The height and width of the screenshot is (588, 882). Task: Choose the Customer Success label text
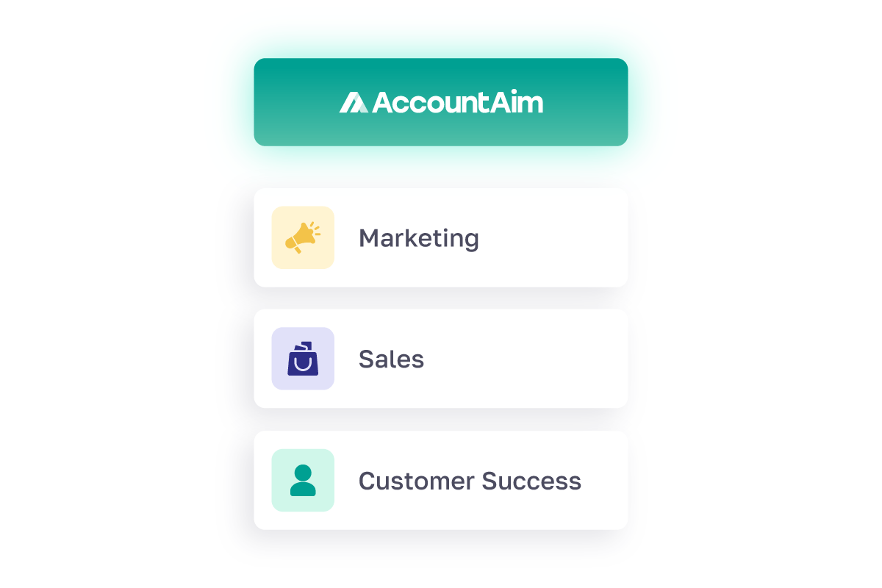point(470,481)
